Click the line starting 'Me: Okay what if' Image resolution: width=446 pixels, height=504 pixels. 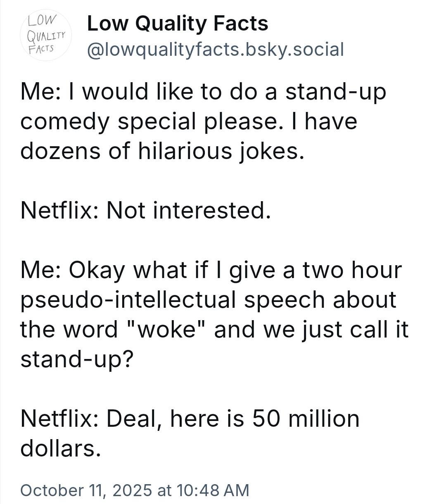pos(211,270)
